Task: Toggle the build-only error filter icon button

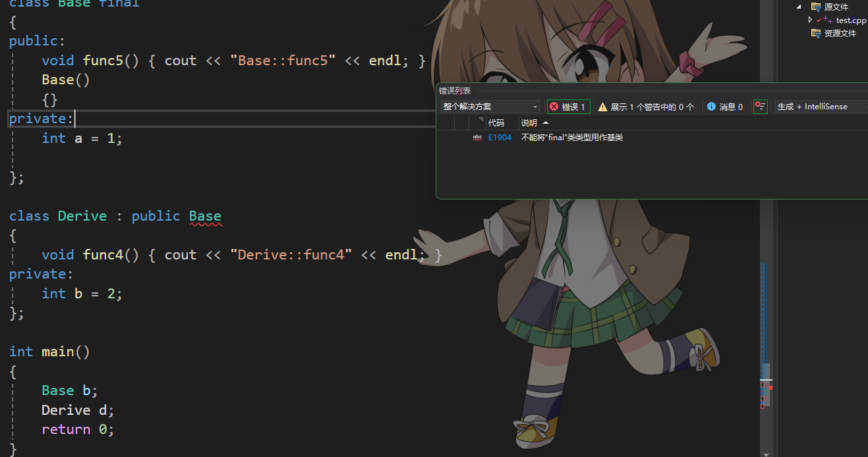Action: [x=761, y=107]
